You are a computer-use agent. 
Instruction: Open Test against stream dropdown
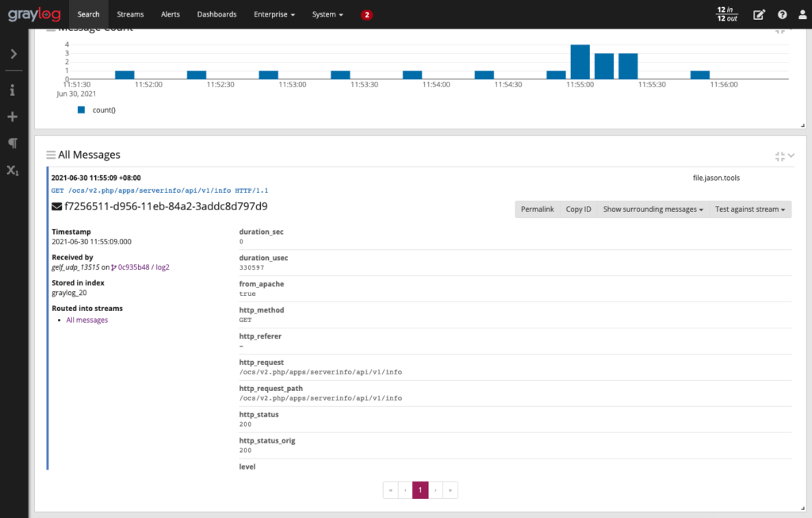[750, 209]
